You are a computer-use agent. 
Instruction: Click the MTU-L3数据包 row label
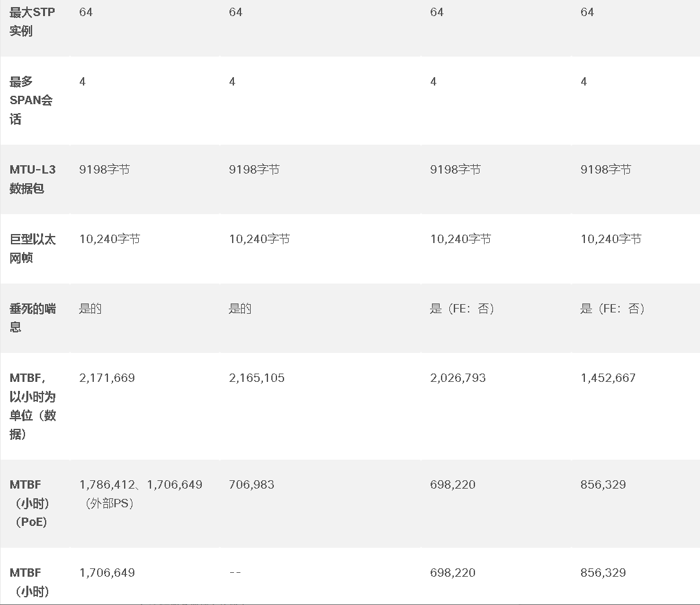(x=33, y=179)
